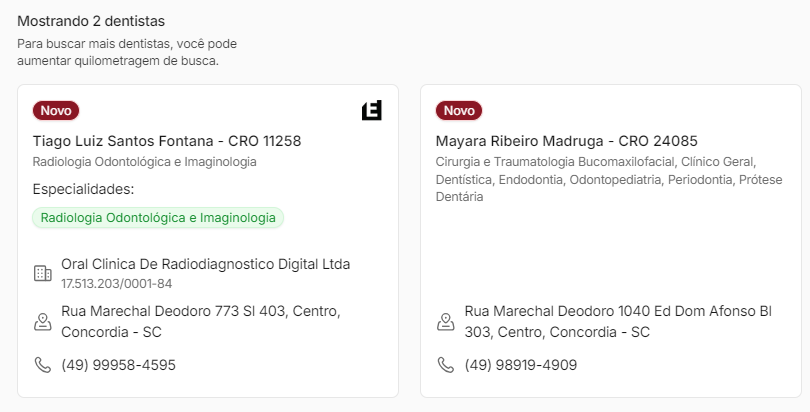Screen dimensions: 810x412
Task: Click the map pin icon beside Rua Marechal Deodoro 773
Action: [42, 322]
